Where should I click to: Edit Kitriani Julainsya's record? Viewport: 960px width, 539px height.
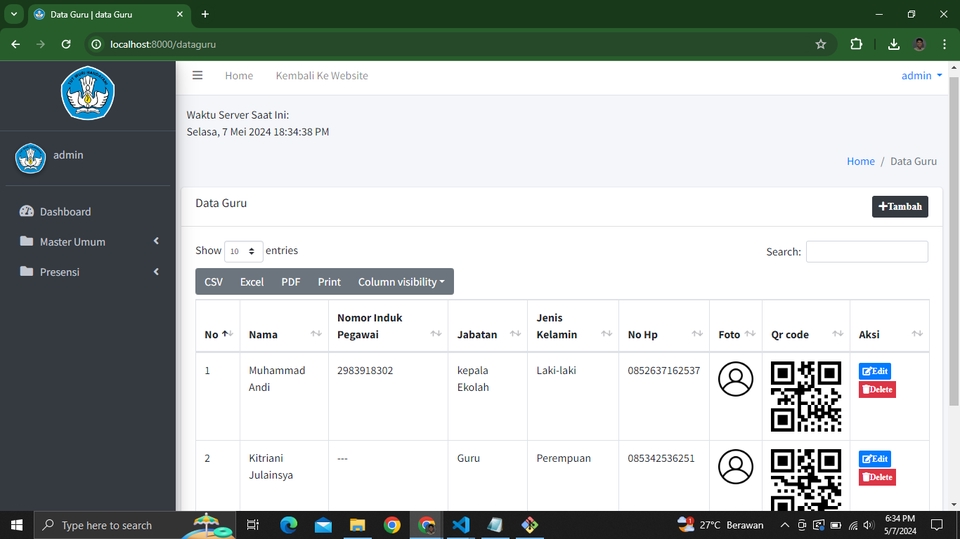click(x=875, y=458)
